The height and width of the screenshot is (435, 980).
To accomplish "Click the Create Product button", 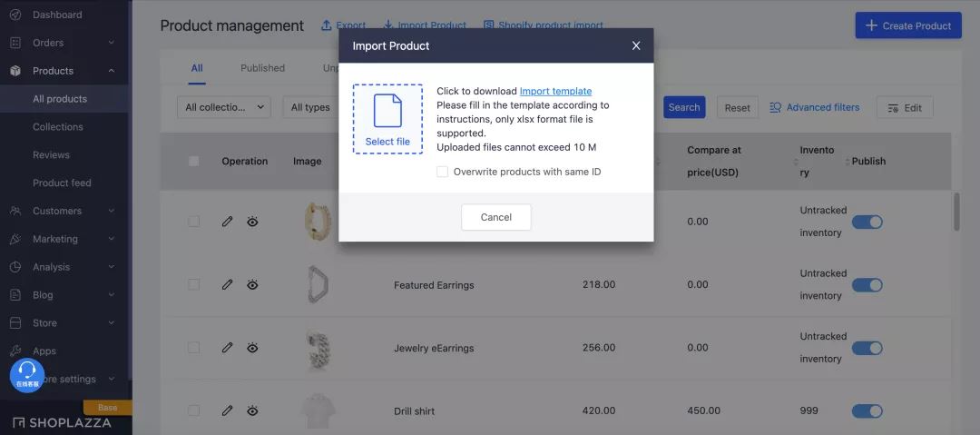I will click(908, 25).
